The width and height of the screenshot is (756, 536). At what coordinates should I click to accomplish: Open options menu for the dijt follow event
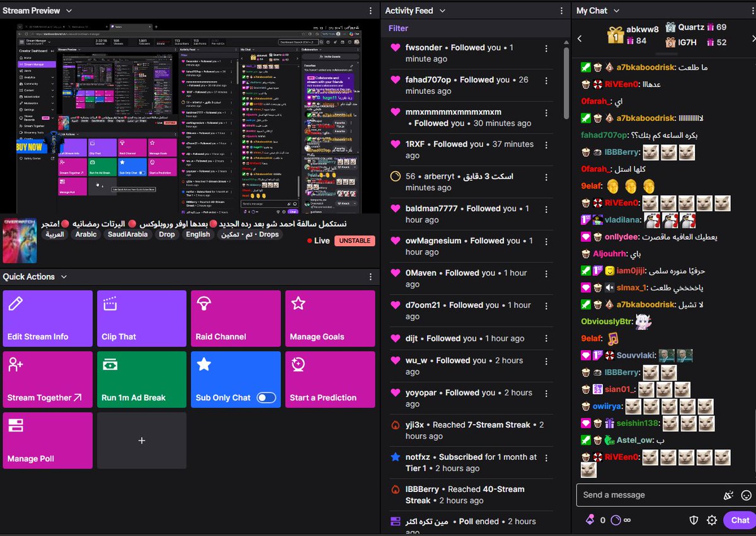pyautogui.click(x=546, y=338)
